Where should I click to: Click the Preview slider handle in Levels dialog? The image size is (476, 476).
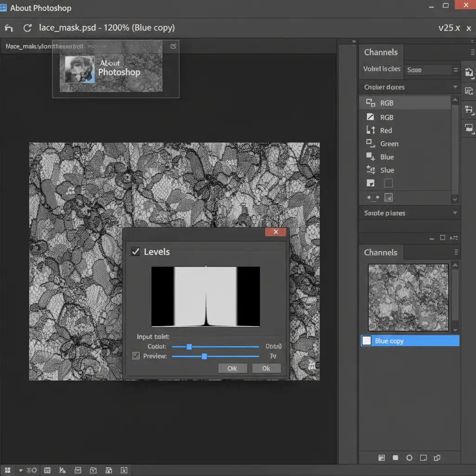pos(204,356)
